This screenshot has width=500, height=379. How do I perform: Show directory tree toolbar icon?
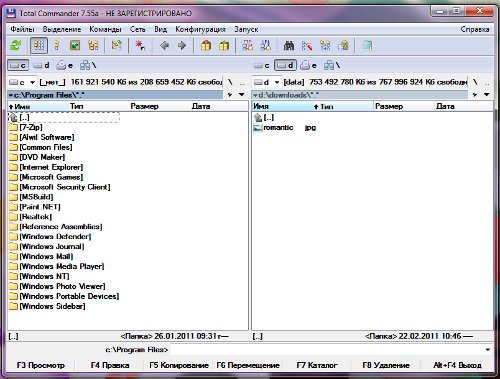93,45
